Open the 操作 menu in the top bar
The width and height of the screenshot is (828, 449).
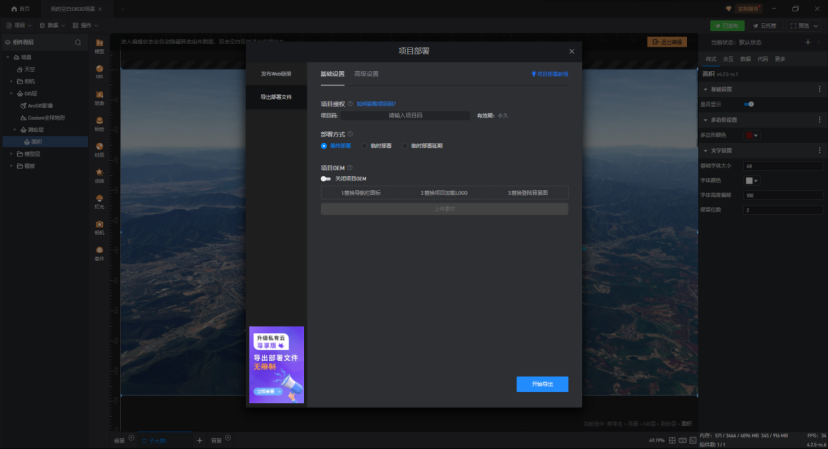click(x=85, y=25)
